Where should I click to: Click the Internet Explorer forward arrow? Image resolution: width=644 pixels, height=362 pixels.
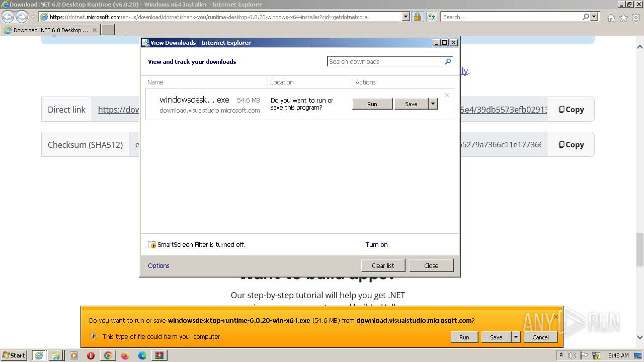pyautogui.click(x=22, y=17)
